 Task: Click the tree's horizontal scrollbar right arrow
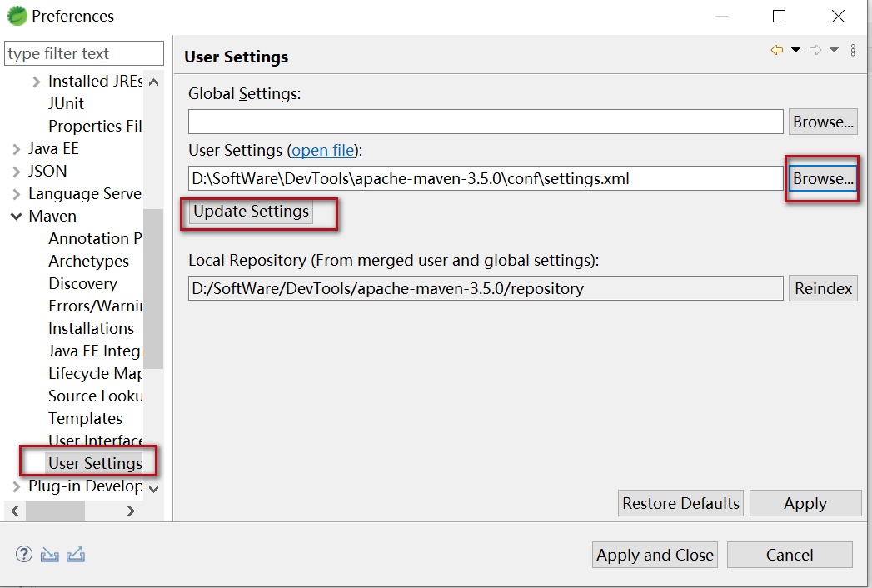(131, 511)
